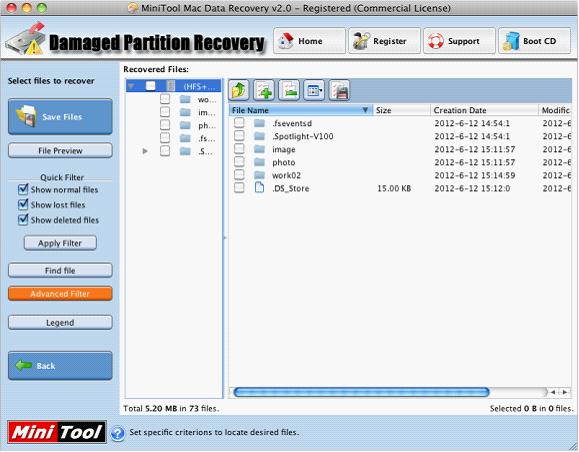Click the Modific... column header
Screen dimensions: 579x452
coord(555,110)
